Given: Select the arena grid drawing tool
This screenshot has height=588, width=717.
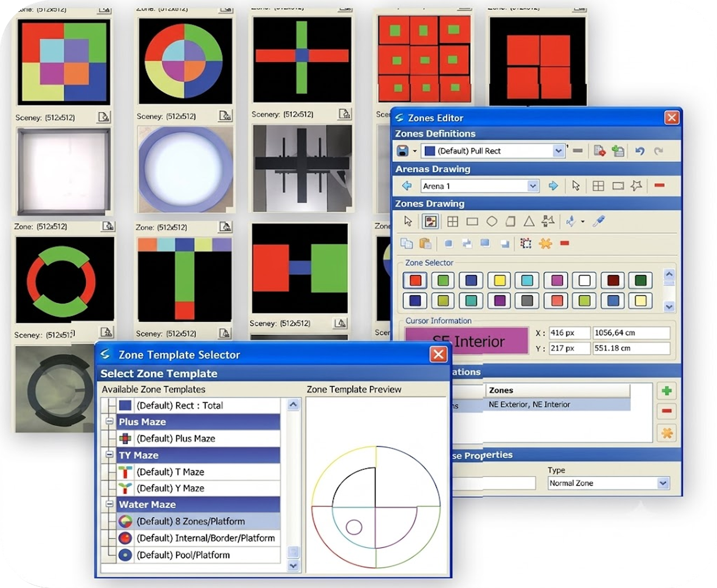Looking at the screenshot, I should pyautogui.click(x=598, y=186).
